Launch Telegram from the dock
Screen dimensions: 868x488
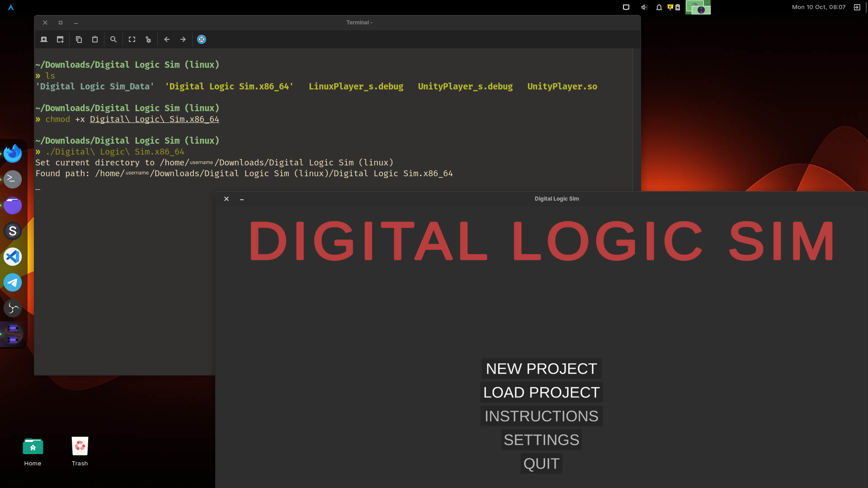pos(13,282)
